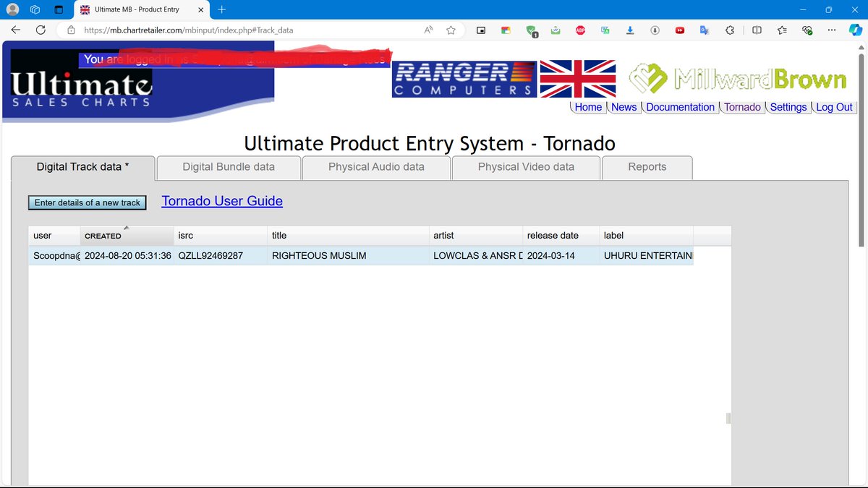The height and width of the screenshot is (488, 868).
Task: Open the Reports tab
Action: click(647, 167)
